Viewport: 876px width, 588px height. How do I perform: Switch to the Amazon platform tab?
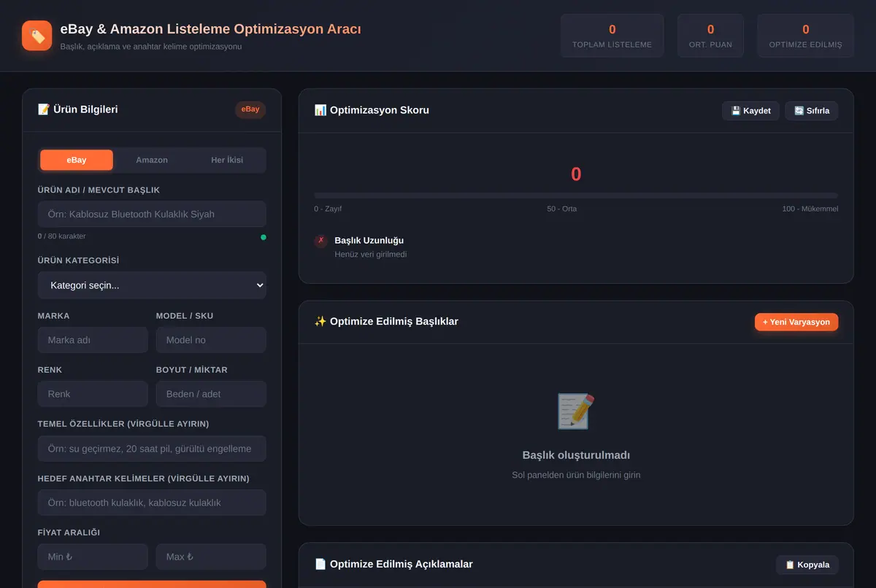[152, 160]
